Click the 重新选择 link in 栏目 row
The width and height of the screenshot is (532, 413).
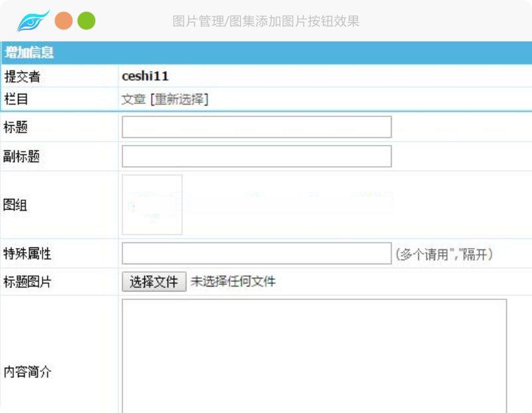(179, 99)
